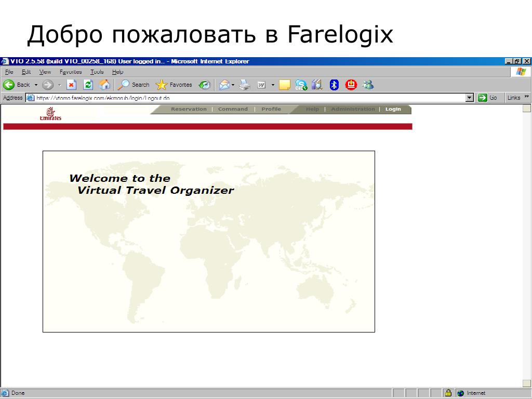Click the green Go button

click(487, 98)
